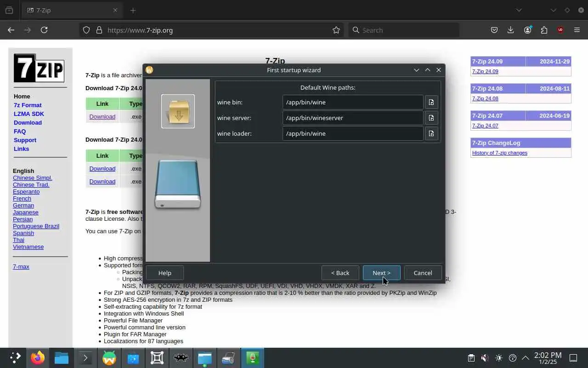Open the clipboard tray icon
Viewport: 588px width, 368px height.
tap(471, 358)
